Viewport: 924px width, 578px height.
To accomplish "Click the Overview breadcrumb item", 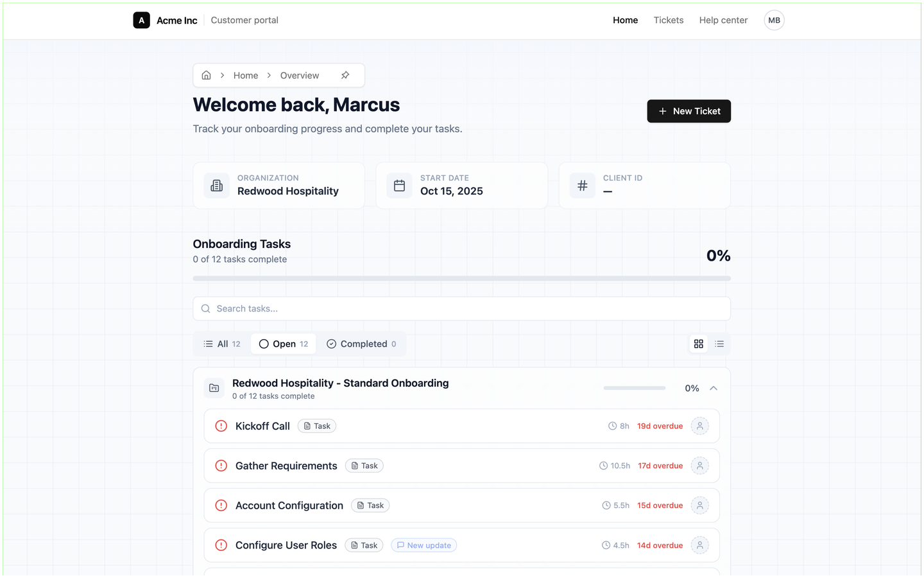I will 300,75.
